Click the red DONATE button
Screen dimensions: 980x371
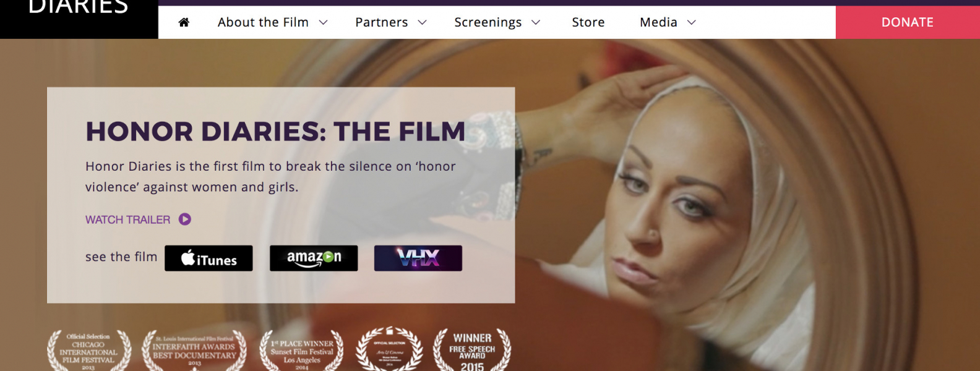(908, 22)
